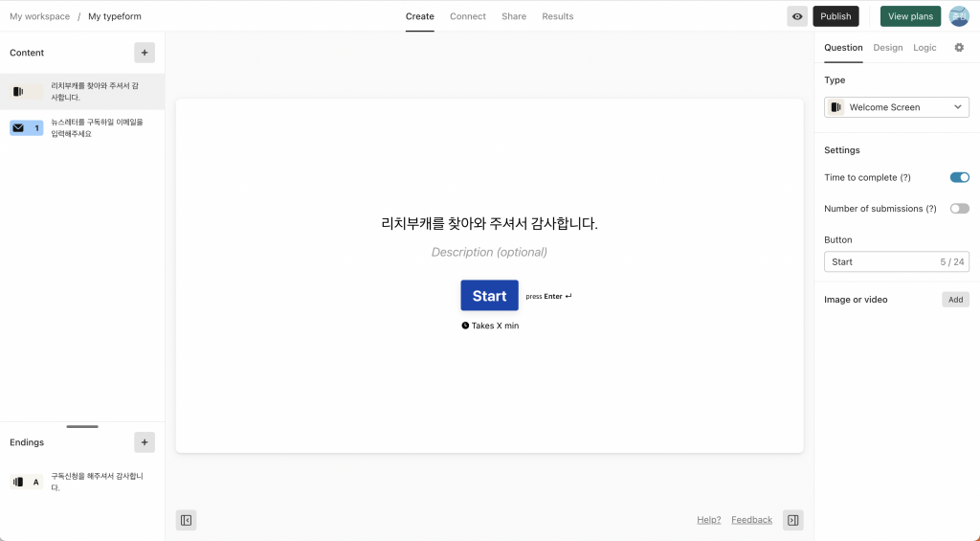Image resolution: width=980 pixels, height=541 pixels.
Task: Add an image or video
Action: click(956, 300)
